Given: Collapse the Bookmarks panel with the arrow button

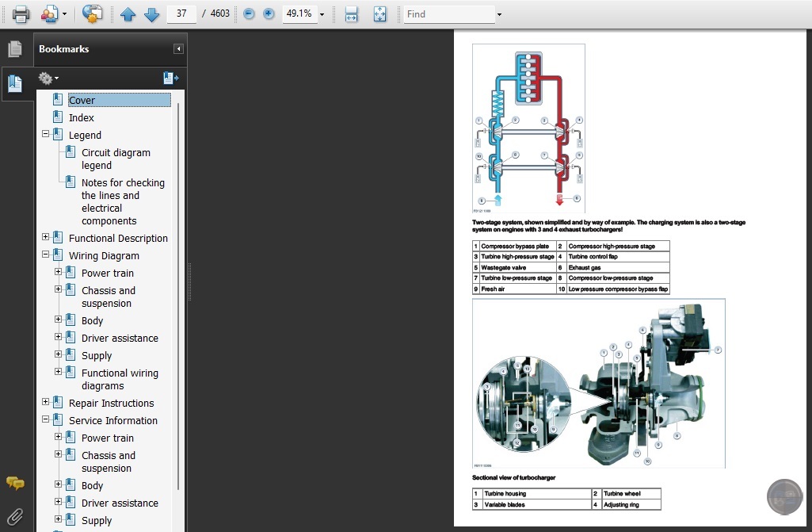Looking at the screenshot, I should (178, 48).
